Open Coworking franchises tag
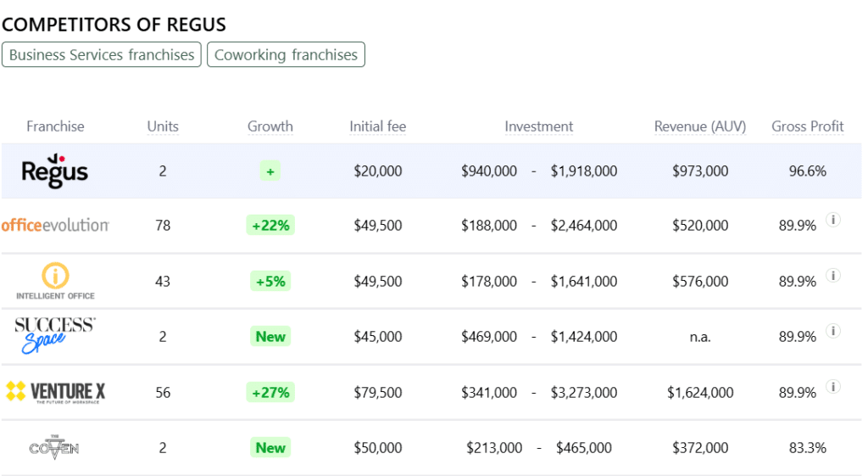The width and height of the screenshot is (868, 476). 286,55
